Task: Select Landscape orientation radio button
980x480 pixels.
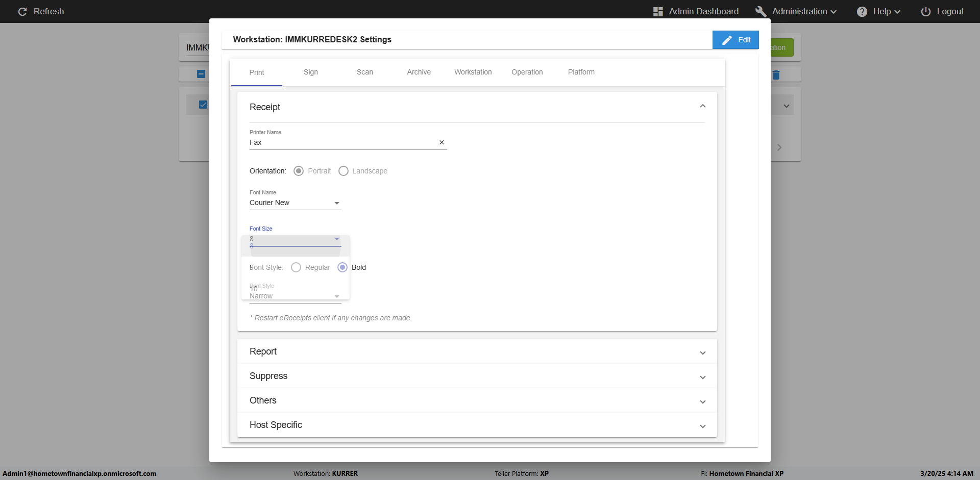Action: (344, 171)
